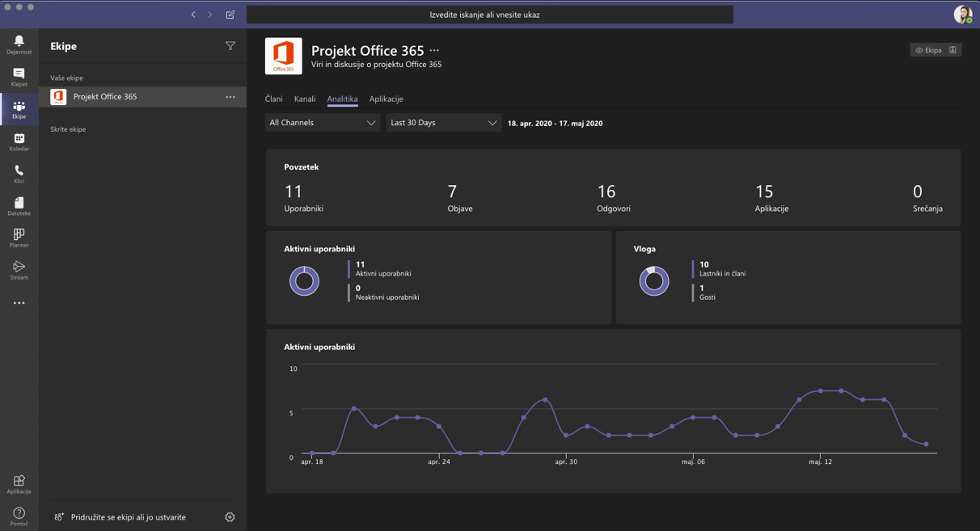The image size is (980, 531).
Task: Click the Aktivni uporabniki donut chart
Action: click(304, 281)
